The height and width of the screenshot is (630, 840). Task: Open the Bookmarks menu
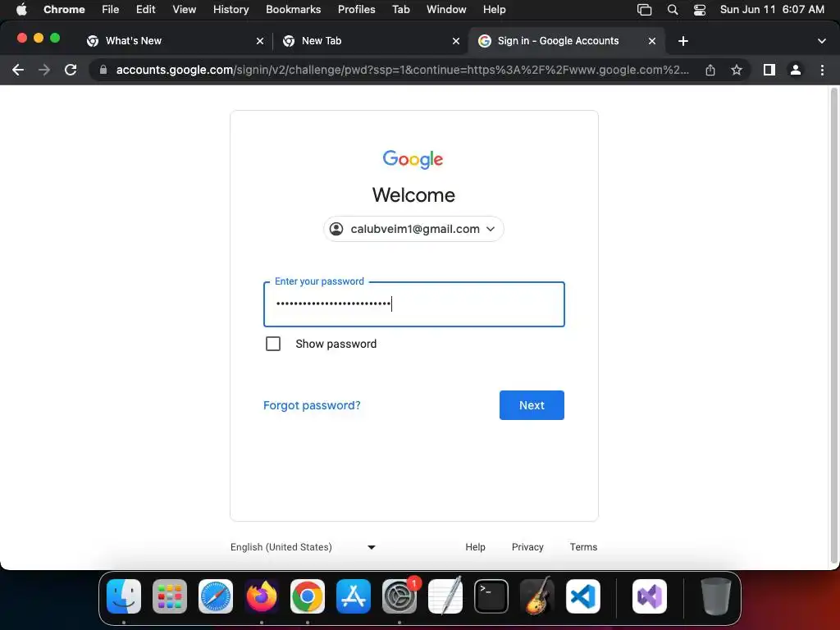(293, 10)
